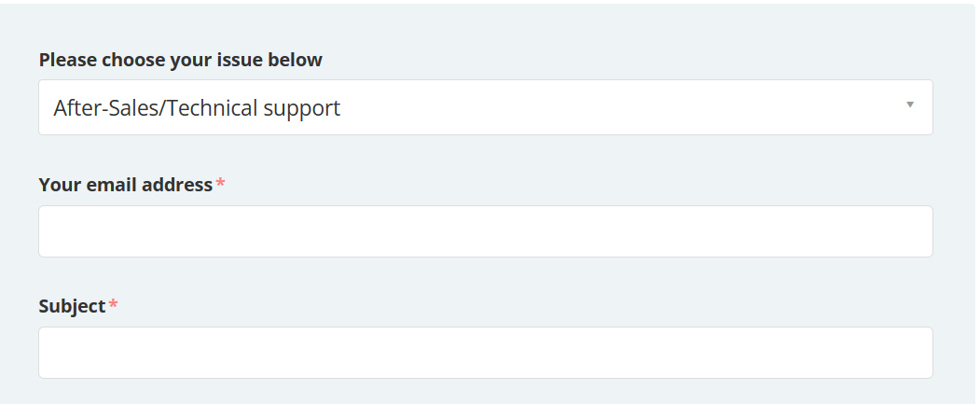
Task: Place the cursor in the email field
Action: 485,231
